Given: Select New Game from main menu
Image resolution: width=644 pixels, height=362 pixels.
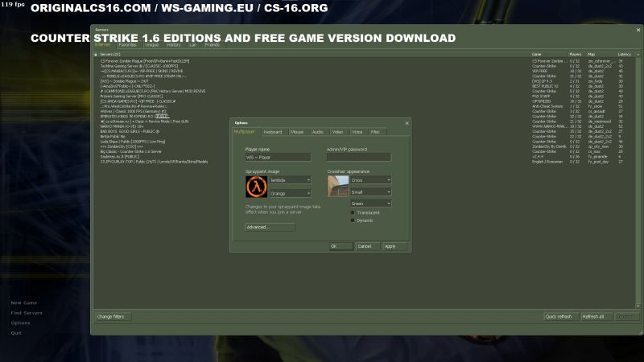Looking at the screenshot, I should tap(24, 303).
